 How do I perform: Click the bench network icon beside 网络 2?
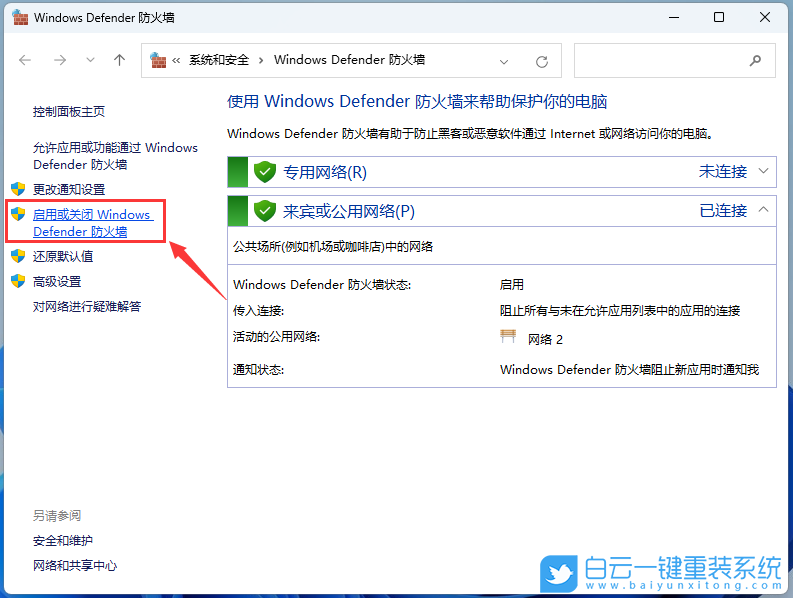[x=508, y=336]
